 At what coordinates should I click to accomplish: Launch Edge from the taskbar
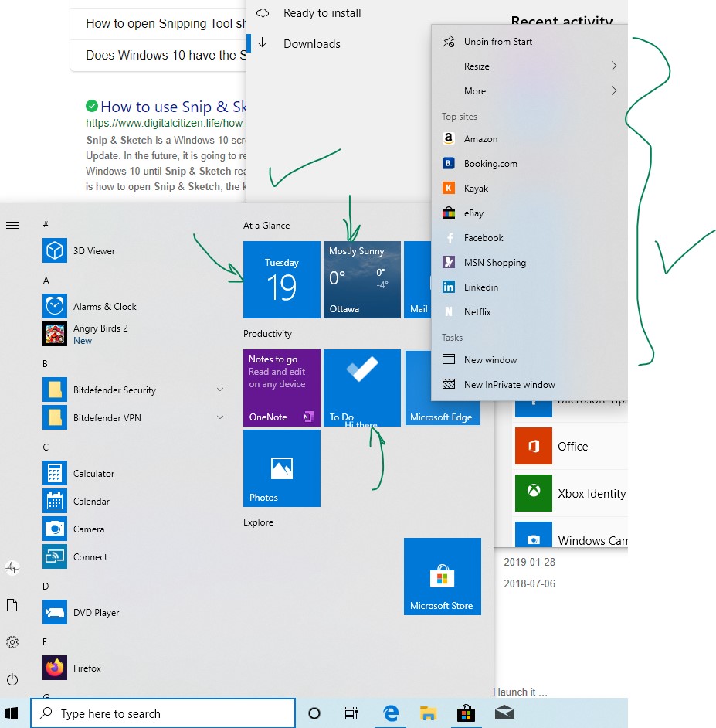click(391, 713)
